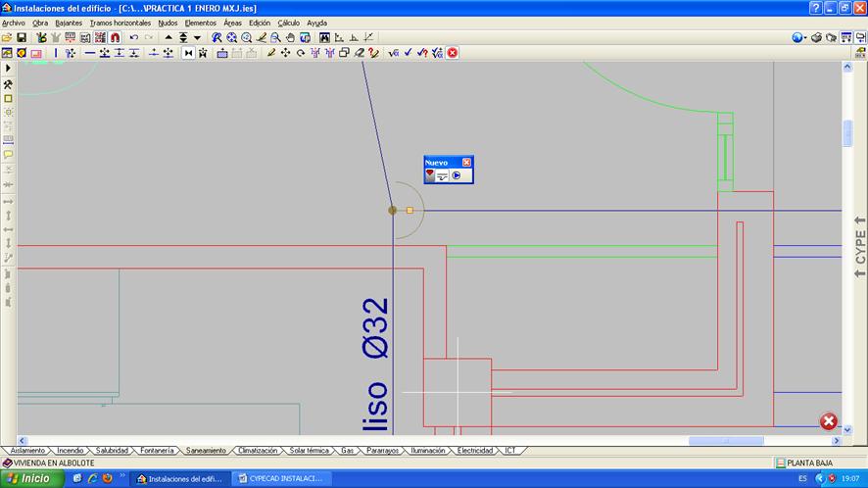The image size is (868, 488).
Task: Click the undo arrow icon
Action: pos(133,37)
